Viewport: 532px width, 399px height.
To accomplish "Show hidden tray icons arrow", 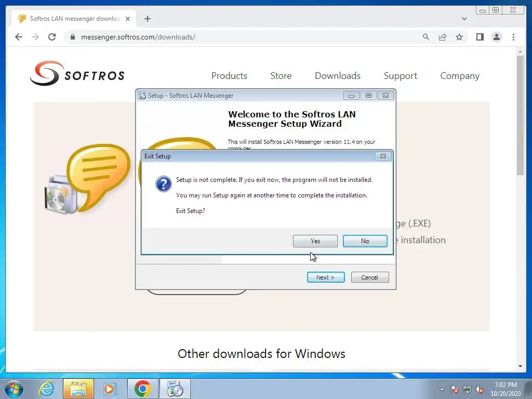I will point(442,389).
